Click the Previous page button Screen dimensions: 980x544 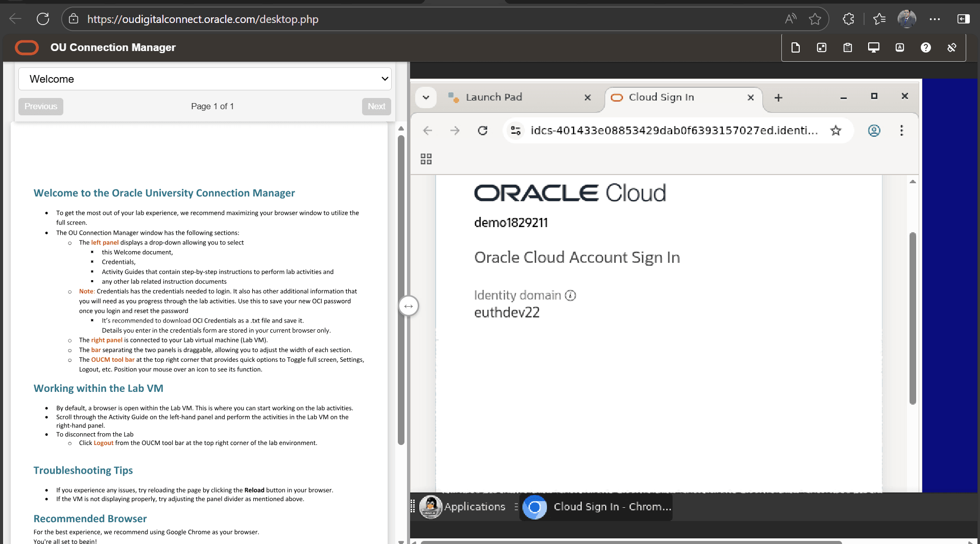[41, 106]
